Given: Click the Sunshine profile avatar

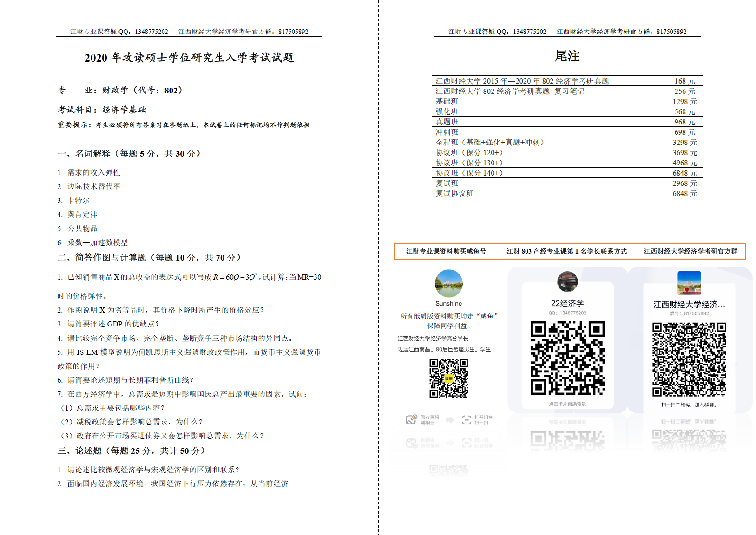Looking at the screenshot, I should (449, 283).
